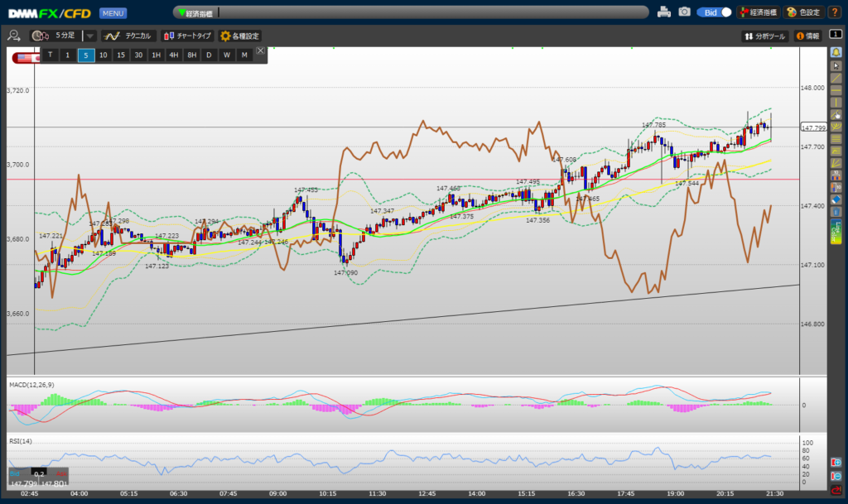This screenshot has width=848, height=504.
Task: Open the help question mark icon
Action: click(x=834, y=12)
